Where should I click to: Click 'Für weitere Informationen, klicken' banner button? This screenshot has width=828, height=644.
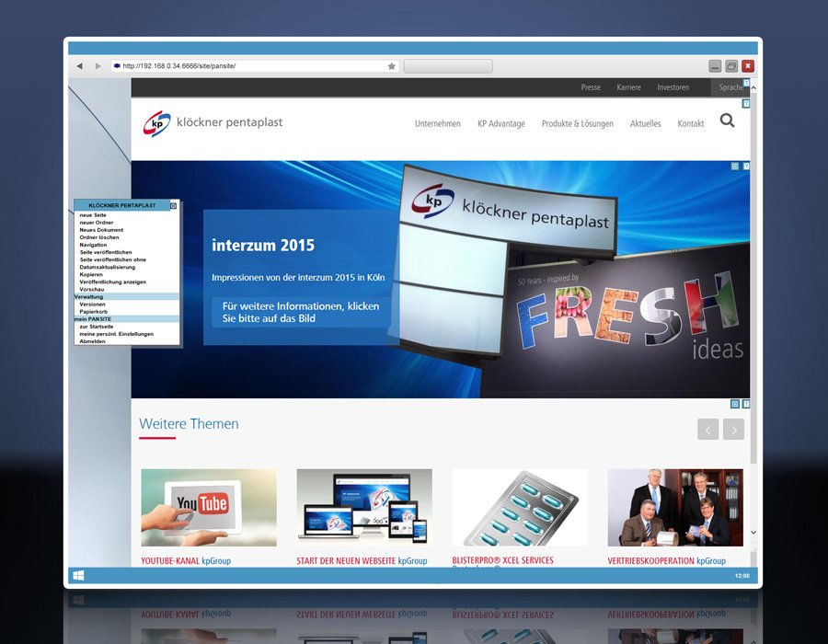[301, 312]
